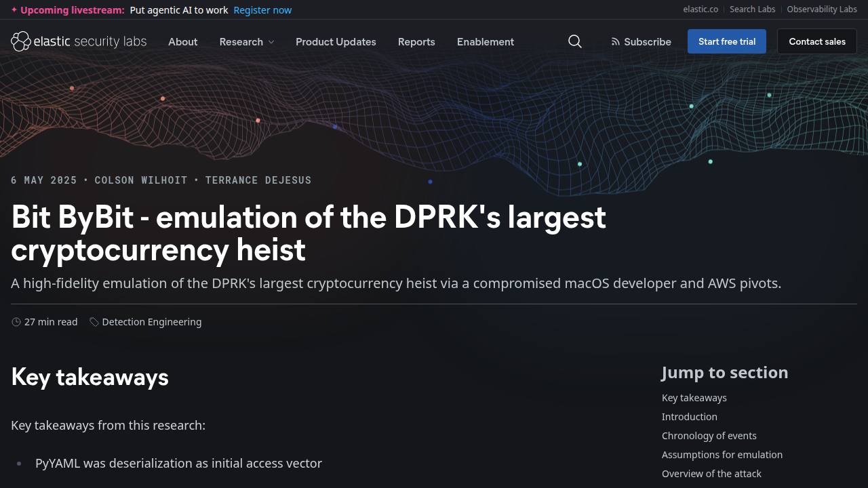Click the Jump to section heading

725,373
